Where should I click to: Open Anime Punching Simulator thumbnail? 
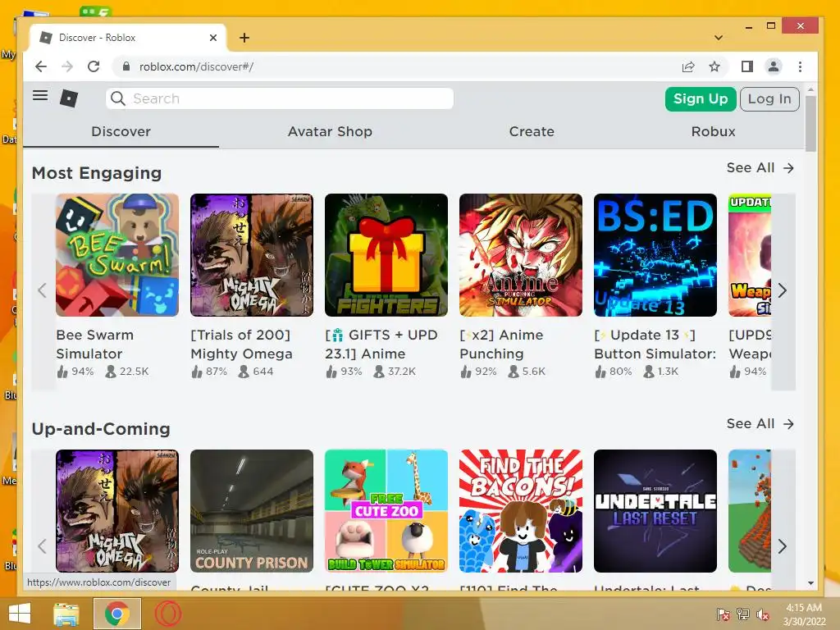521,255
